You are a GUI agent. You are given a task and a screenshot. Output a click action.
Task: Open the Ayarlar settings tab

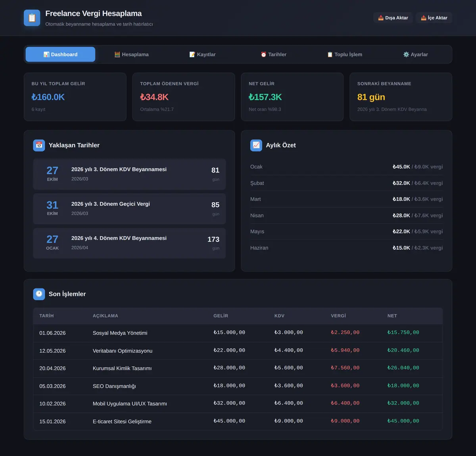coord(415,54)
